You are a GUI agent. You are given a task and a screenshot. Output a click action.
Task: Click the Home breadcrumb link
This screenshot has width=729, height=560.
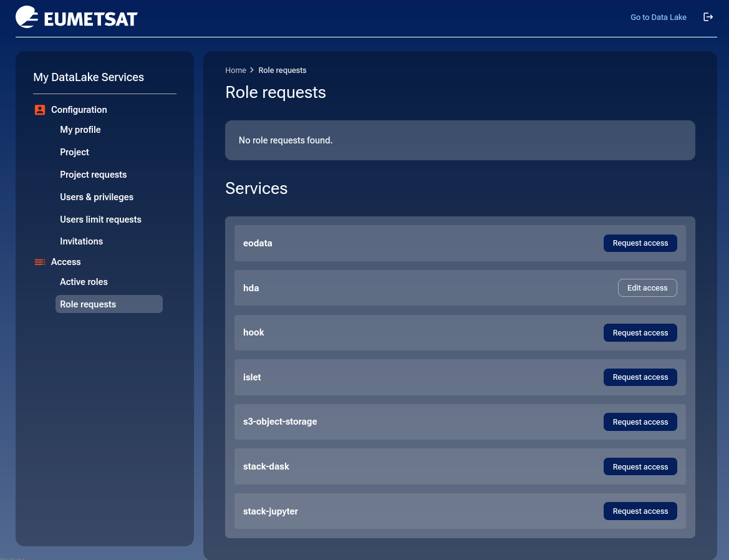coord(235,70)
